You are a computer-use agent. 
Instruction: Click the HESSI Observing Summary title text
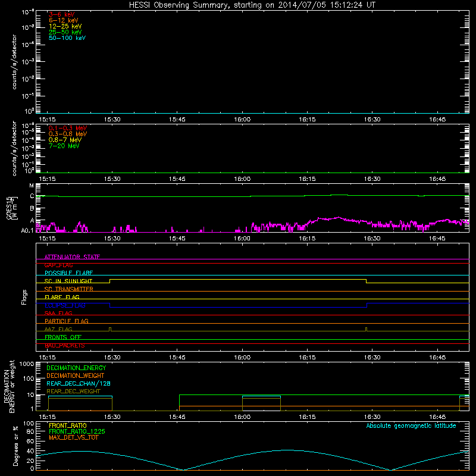[252, 5]
